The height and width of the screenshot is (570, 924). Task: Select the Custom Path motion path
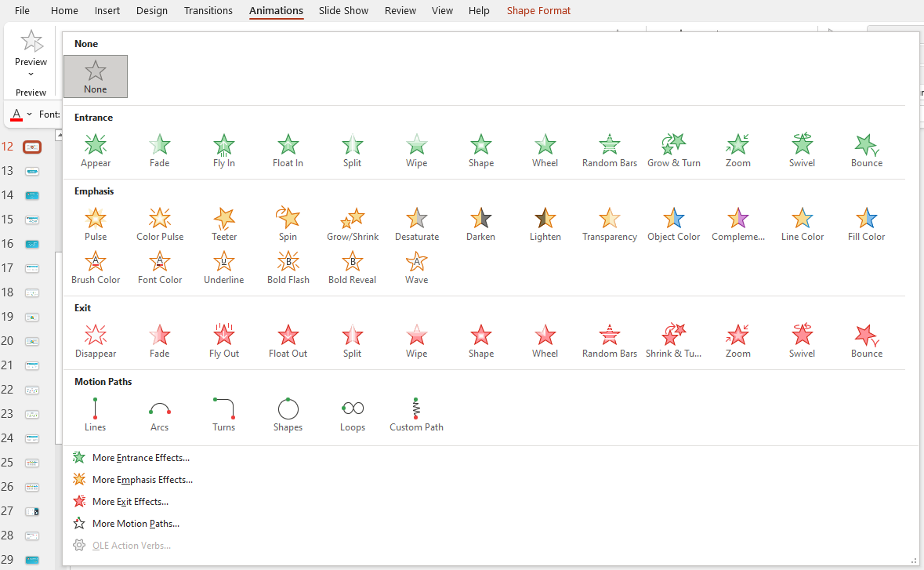tap(416, 415)
